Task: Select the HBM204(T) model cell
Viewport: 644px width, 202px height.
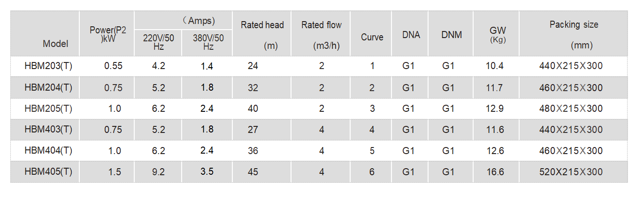Action: 48,87
